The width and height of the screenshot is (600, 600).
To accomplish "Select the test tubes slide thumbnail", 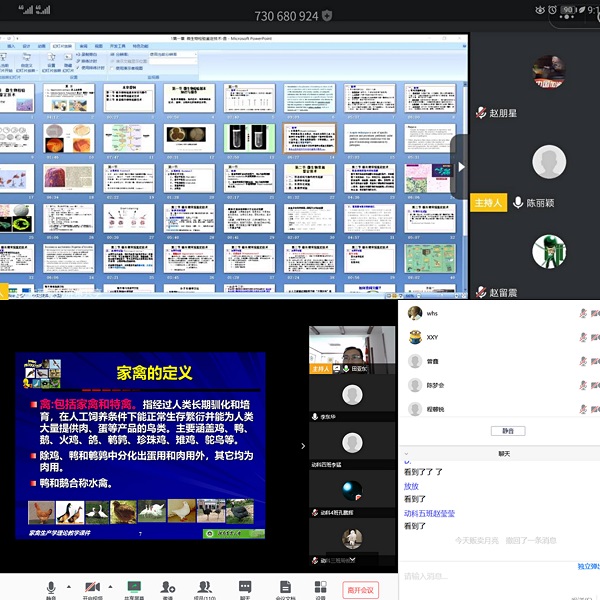I will 248,137.
